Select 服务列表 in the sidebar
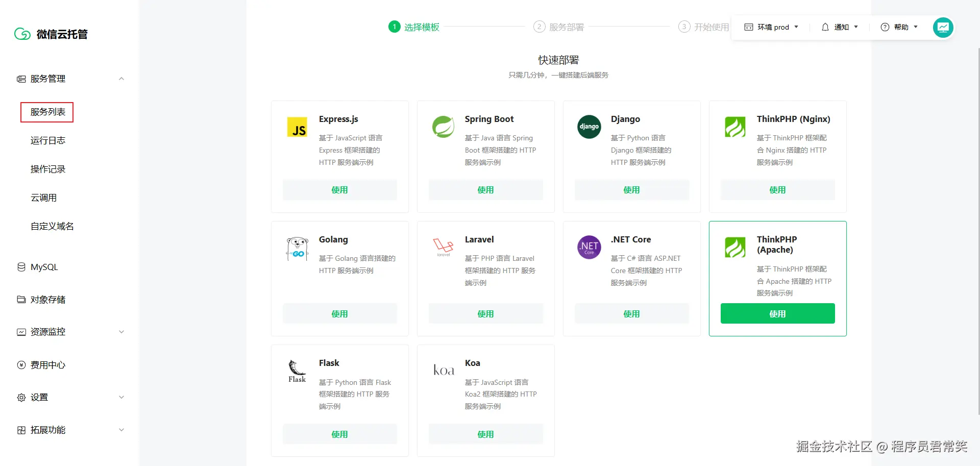The height and width of the screenshot is (466, 980). pyautogui.click(x=47, y=112)
